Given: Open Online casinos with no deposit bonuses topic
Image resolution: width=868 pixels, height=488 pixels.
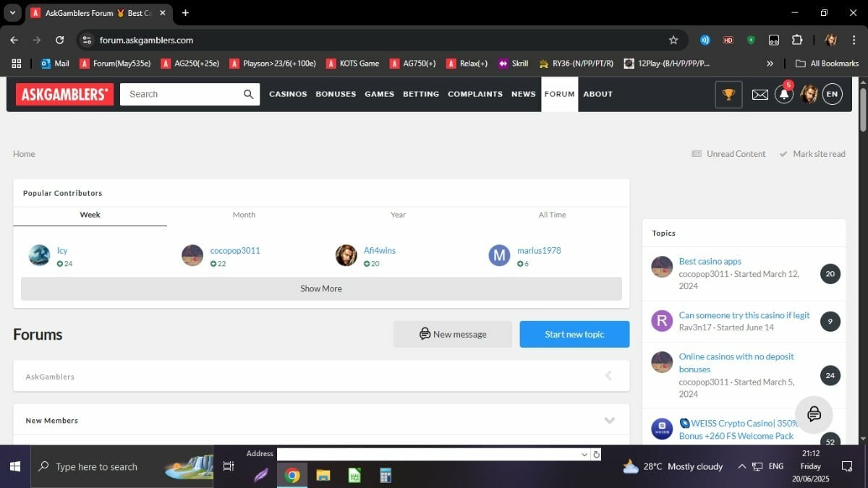Looking at the screenshot, I should (x=736, y=363).
